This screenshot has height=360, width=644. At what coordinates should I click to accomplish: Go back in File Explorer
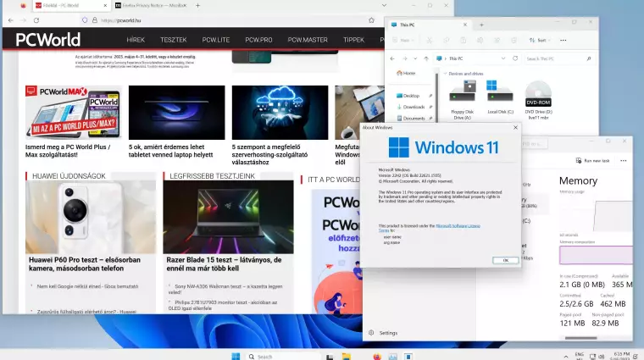coord(392,58)
